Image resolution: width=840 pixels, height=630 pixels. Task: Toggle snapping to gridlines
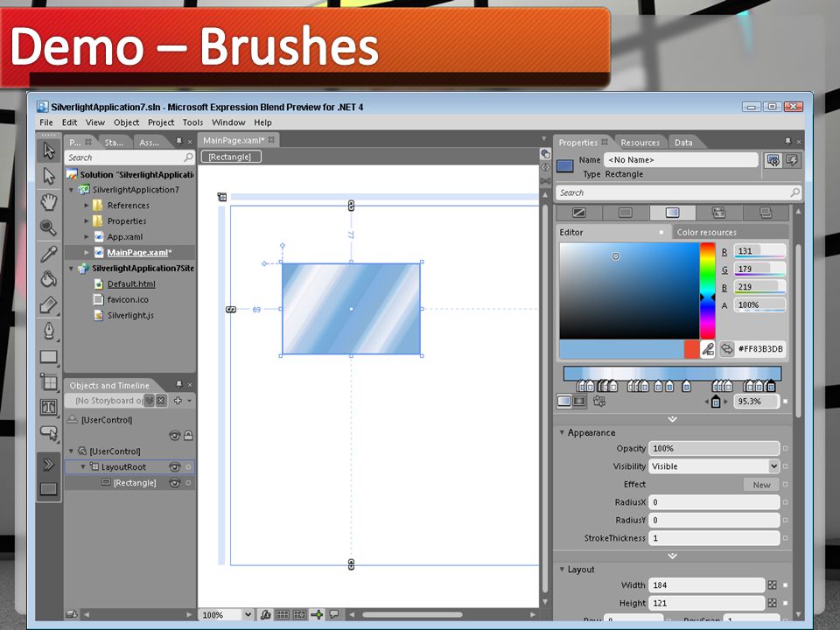(x=299, y=614)
